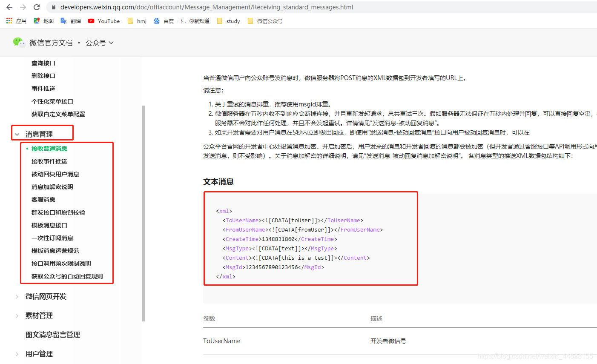
Task: Click the padlock site security icon
Action: pos(54,7)
